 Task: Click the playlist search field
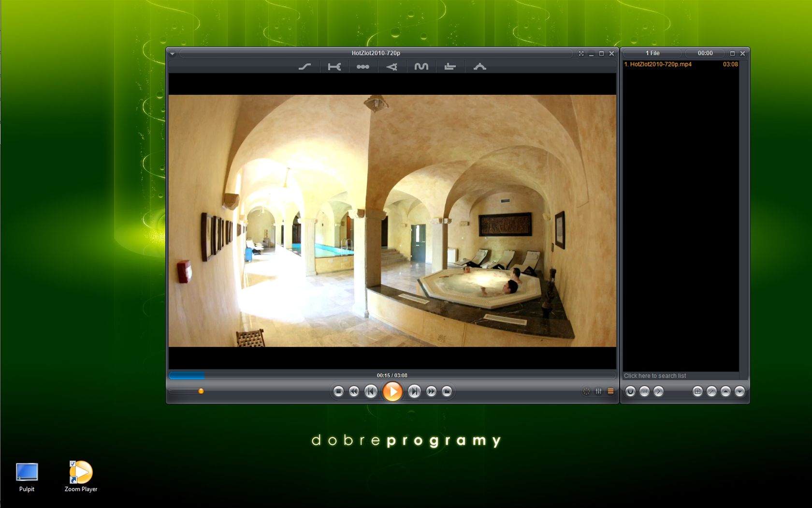[x=681, y=376]
